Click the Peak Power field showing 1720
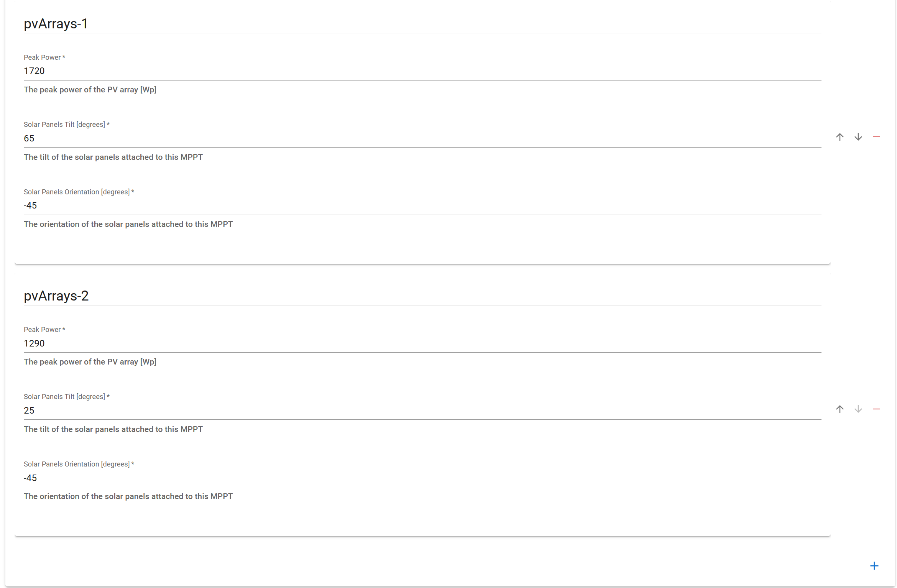The height and width of the screenshot is (588, 897). click(x=422, y=71)
